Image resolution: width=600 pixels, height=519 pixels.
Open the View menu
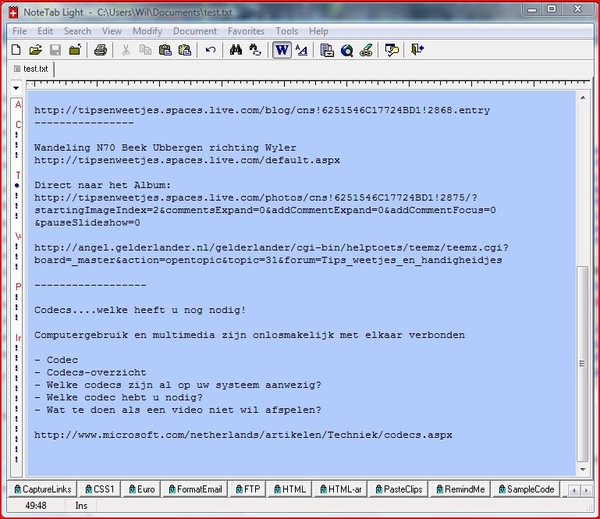click(x=112, y=31)
